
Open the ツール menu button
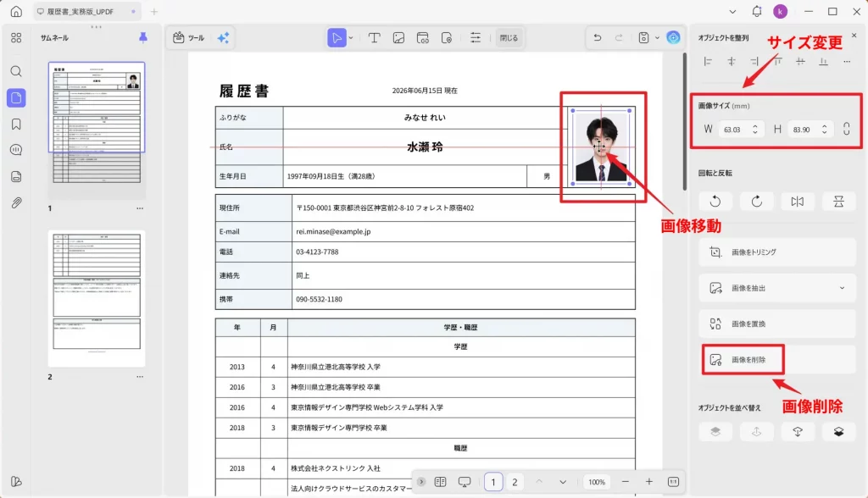coord(189,37)
